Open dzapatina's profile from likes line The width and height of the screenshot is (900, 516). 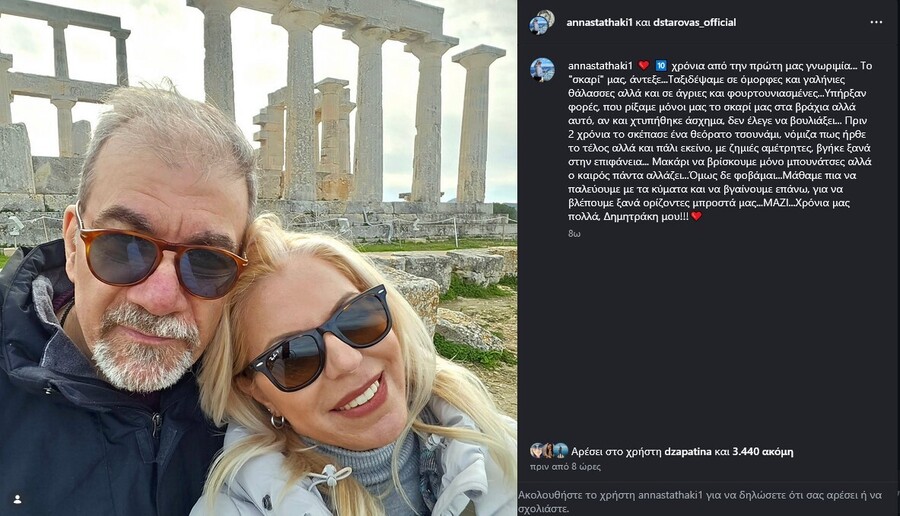click(688, 452)
